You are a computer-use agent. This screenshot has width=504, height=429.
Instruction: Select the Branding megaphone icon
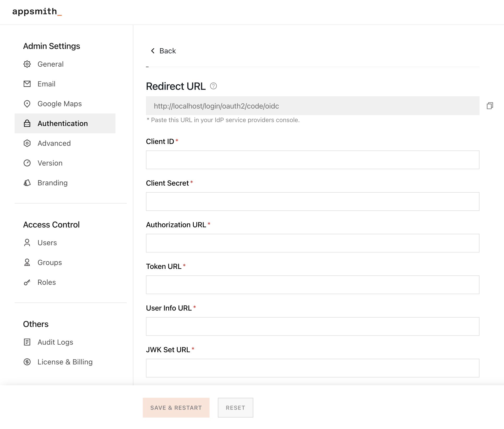click(x=27, y=183)
